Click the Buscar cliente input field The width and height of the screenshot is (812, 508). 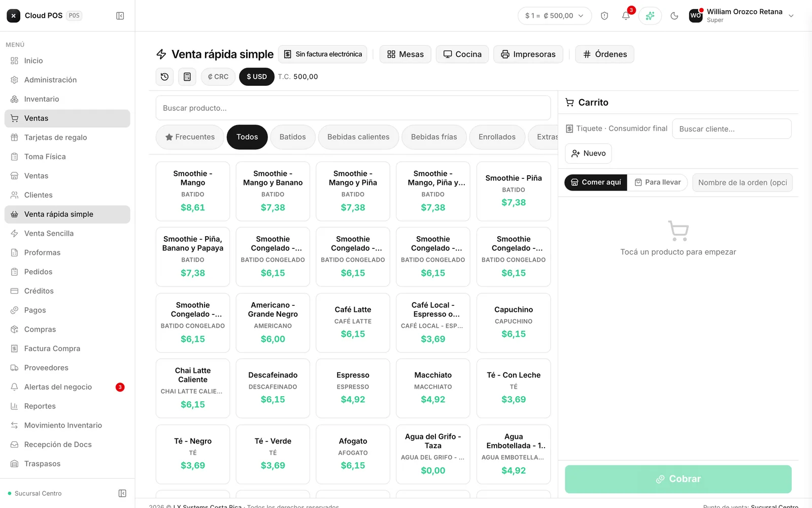click(732, 129)
